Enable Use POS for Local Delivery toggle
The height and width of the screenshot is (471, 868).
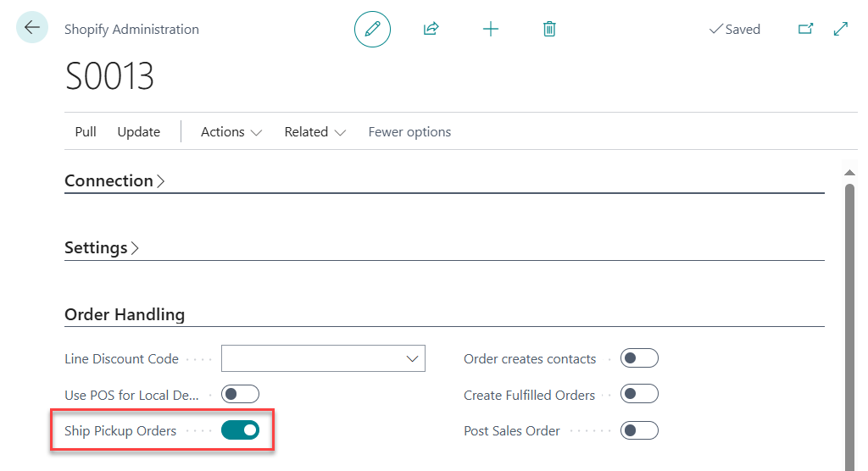[x=240, y=395]
